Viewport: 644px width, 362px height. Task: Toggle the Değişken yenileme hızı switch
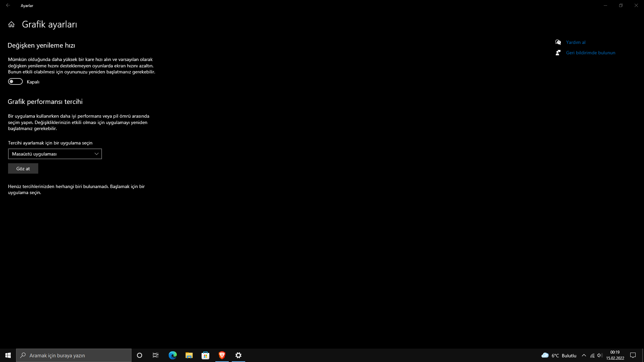tap(15, 82)
